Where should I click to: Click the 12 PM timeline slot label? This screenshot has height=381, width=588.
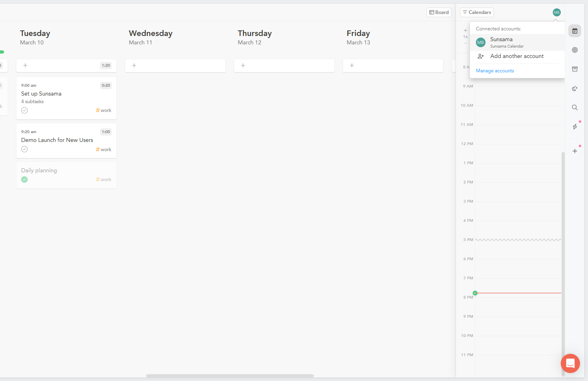click(x=467, y=144)
